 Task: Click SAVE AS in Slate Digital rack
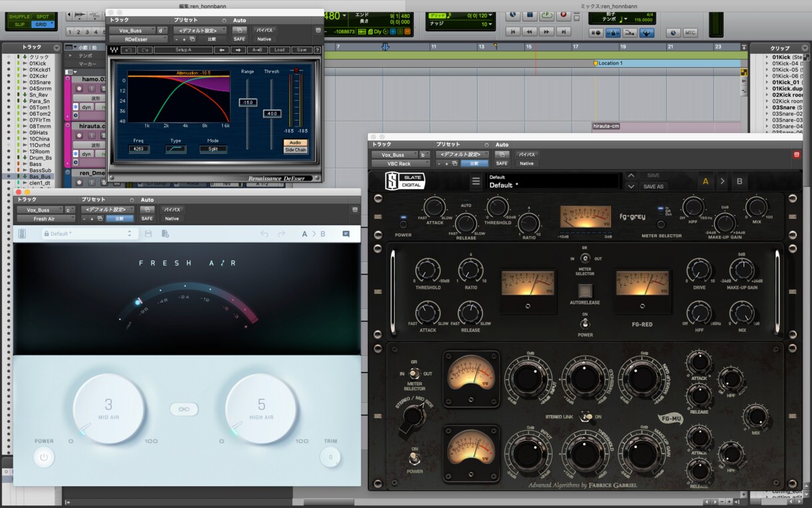654,186
